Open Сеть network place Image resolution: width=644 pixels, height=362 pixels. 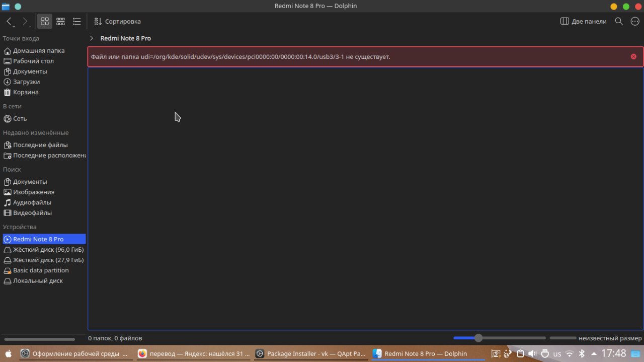(43, 118)
